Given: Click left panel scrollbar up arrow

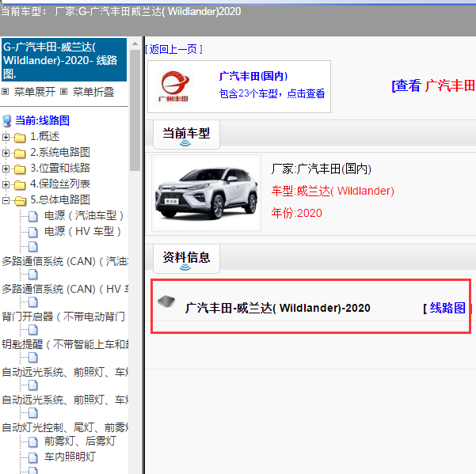Looking at the screenshot, I should [x=135, y=44].
